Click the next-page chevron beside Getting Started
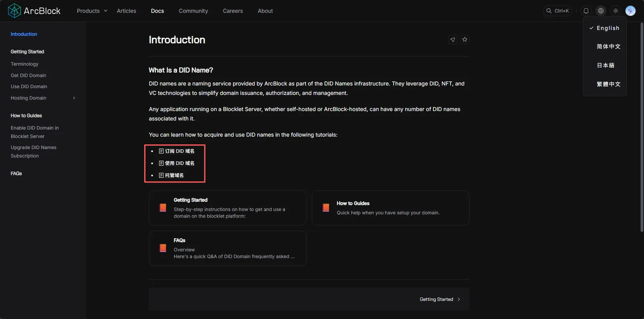This screenshot has height=319, width=644. point(459,299)
